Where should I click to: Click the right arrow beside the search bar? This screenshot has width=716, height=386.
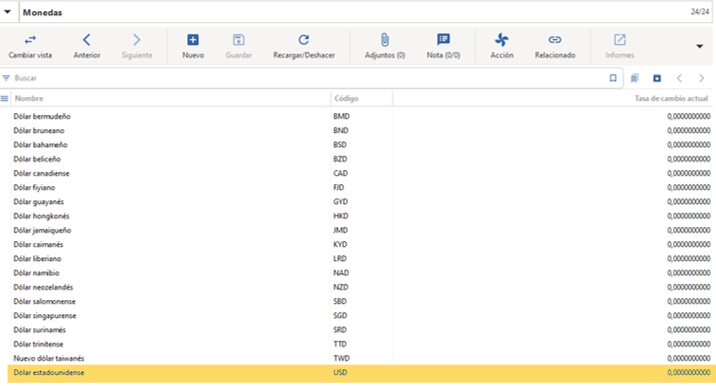[x=701, y=78]
